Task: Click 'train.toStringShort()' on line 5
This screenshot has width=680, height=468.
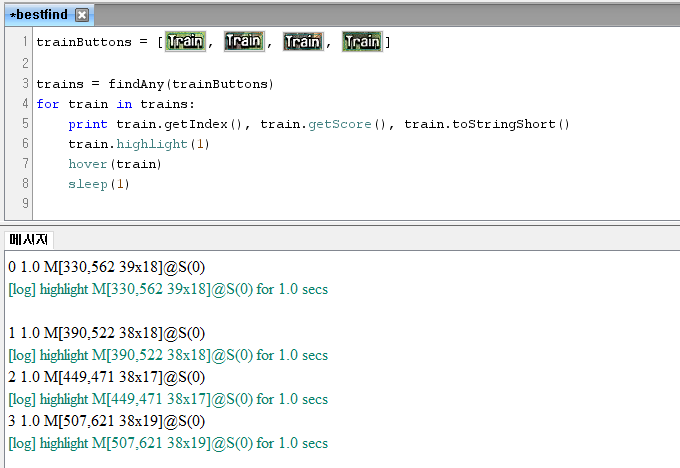Action: 487,124
